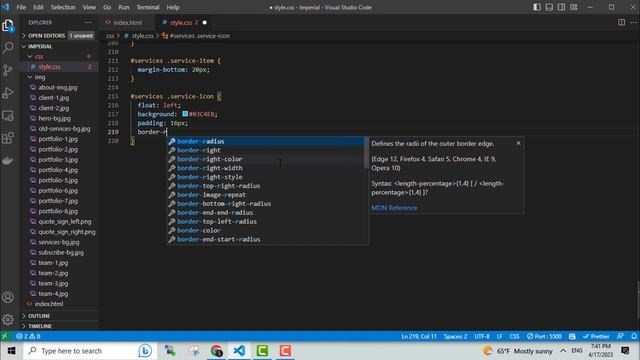
Task: Click the #services .service-icon breadcrumb
Action: (x=196, y=36)
